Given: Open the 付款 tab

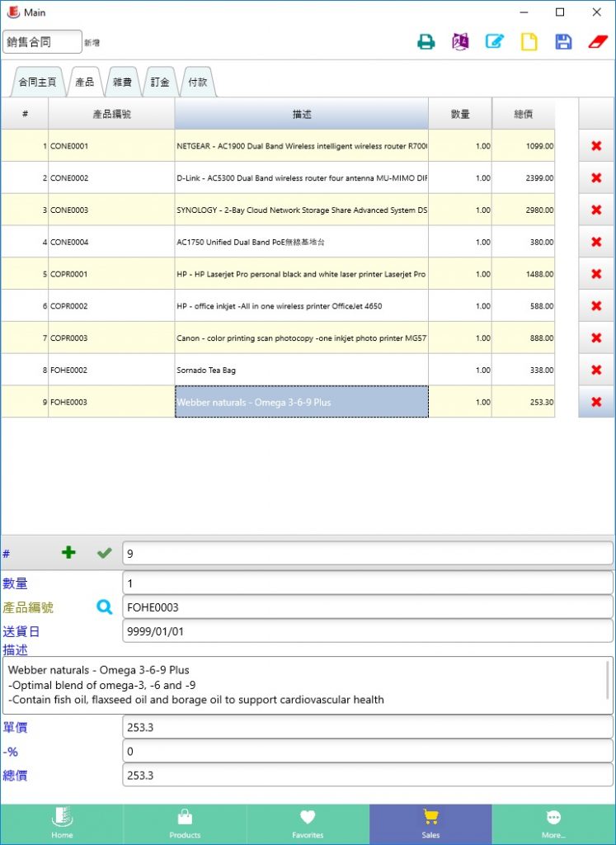Looking at the screenshot, I should 198,83.
